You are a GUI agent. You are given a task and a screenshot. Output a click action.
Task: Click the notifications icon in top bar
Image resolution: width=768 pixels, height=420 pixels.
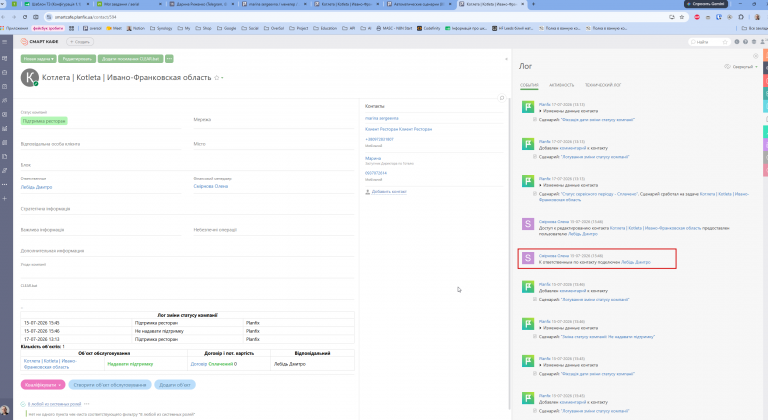click(x=737, y=42)
